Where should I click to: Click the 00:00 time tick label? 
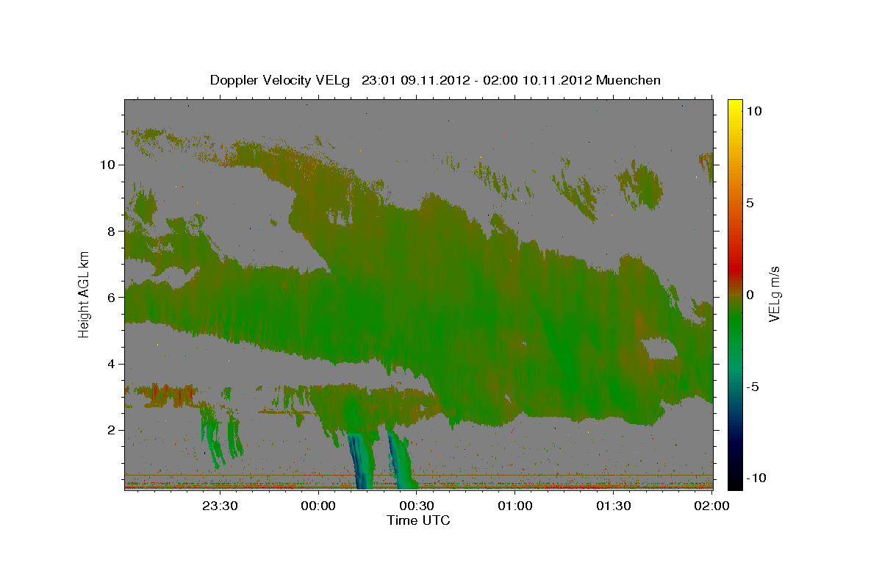click(x=318, y=506)
